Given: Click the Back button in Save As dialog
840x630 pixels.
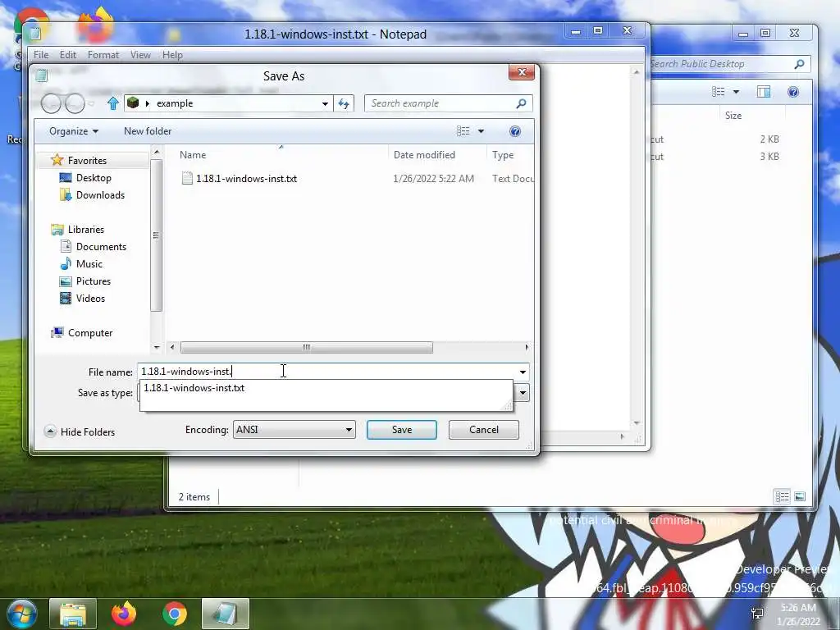Looking at the screenshot, I should (51, 103).
